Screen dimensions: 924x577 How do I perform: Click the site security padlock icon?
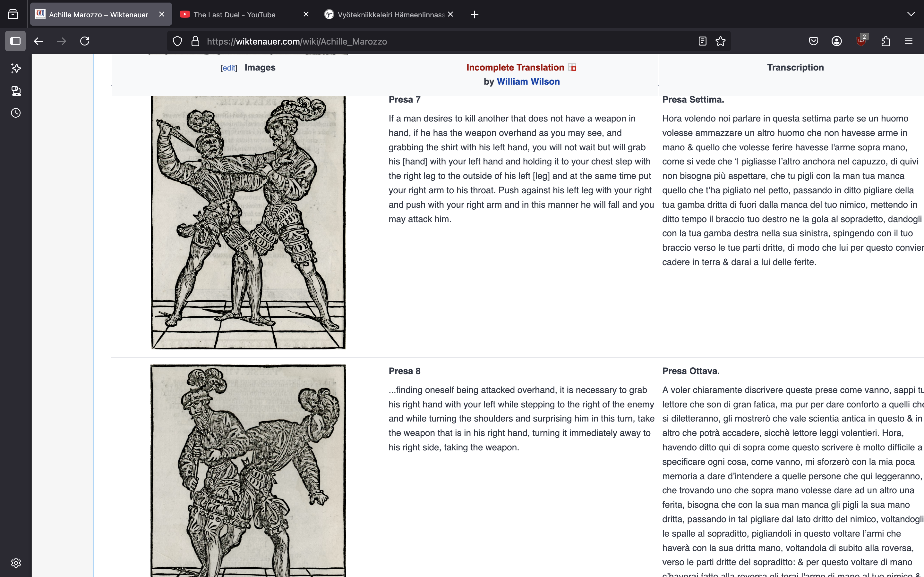[195, 41]
